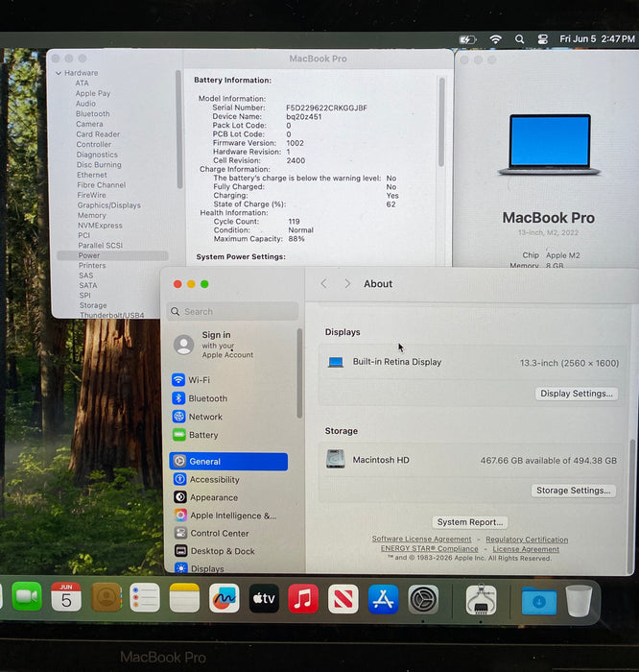Click the System Report button
The image size is (639, 672).
(x=470, y=522)
